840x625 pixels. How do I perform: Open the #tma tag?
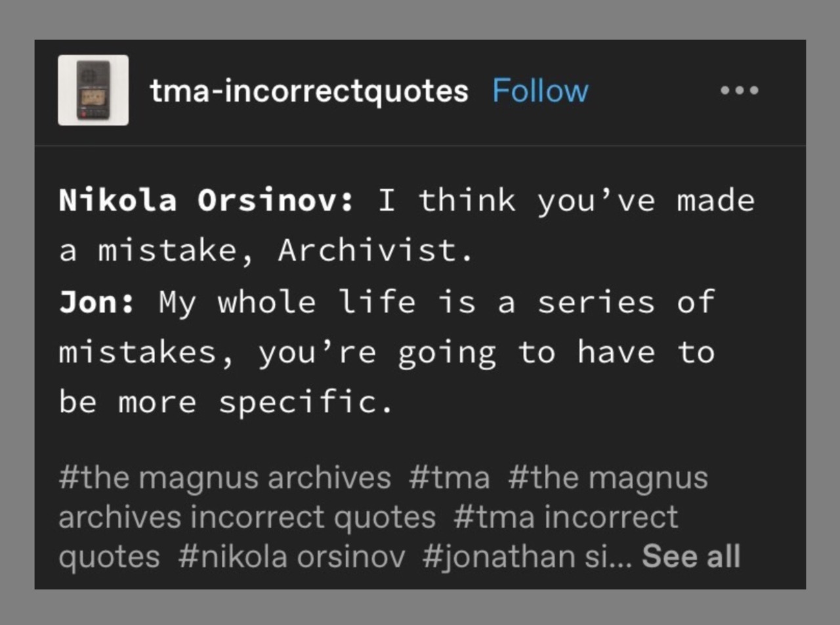pyautogui.click(x=450, y=478)
